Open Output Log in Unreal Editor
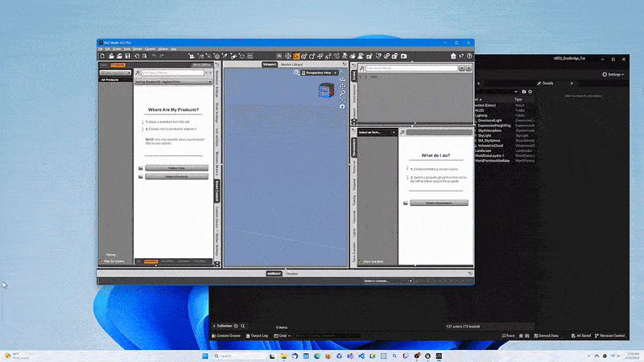 (257, 335)
